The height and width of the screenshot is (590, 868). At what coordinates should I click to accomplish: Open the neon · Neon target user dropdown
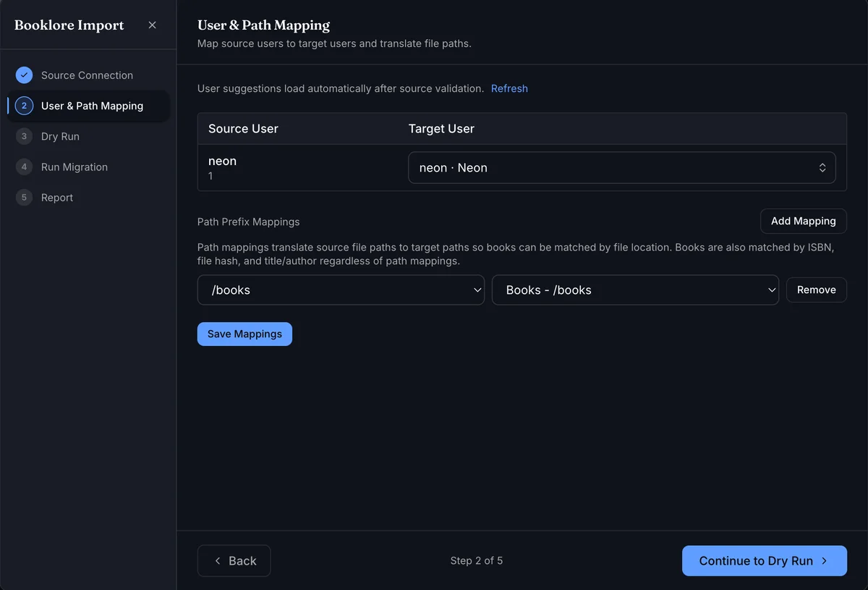point(622,167)
